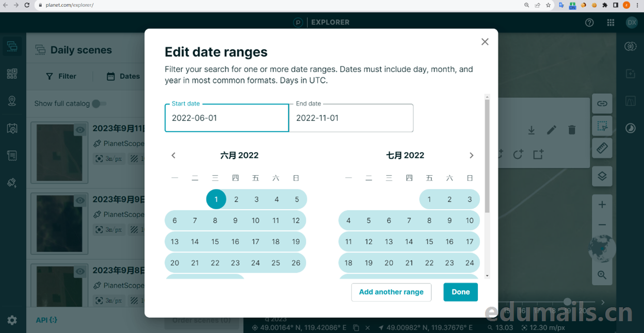Advance calendar to the next month
Viewport: 644px width, 333px height.
471,155
